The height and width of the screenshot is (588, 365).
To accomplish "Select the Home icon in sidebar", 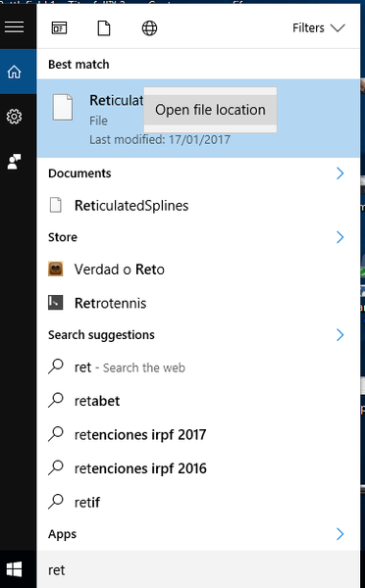I will 15,72.
